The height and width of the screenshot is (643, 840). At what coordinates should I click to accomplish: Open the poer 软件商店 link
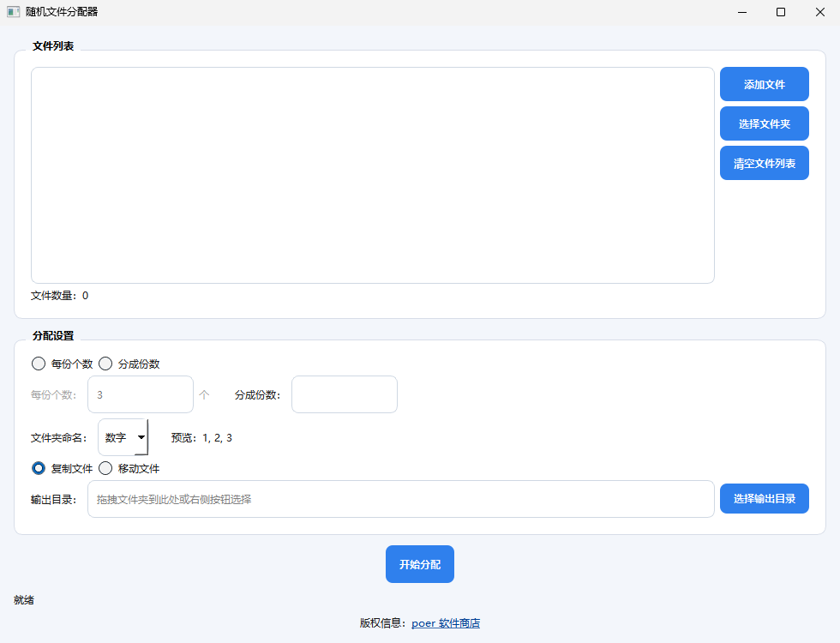446,623
